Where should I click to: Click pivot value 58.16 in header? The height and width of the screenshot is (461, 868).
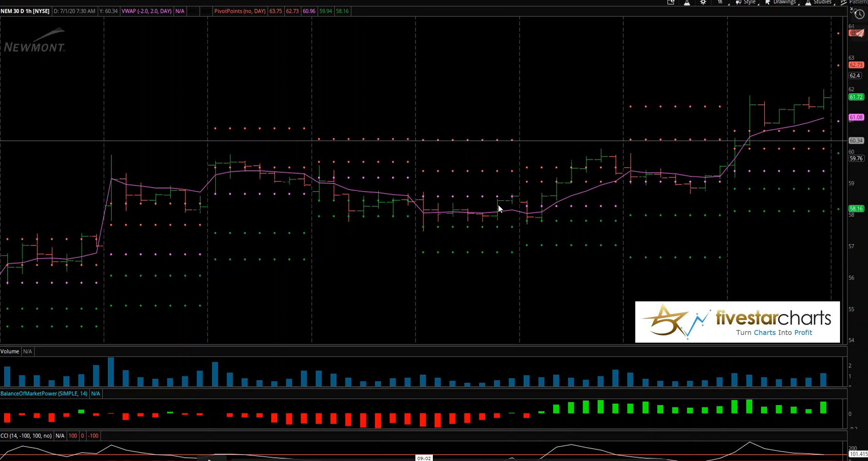pyautogui.click(x=342, y=11)
